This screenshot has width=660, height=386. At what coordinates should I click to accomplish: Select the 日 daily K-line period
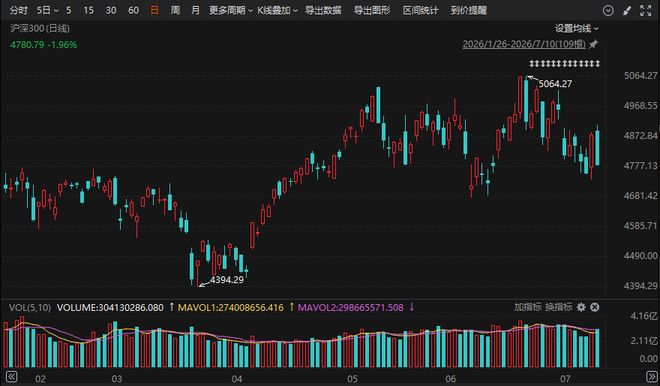coord(154,11)
